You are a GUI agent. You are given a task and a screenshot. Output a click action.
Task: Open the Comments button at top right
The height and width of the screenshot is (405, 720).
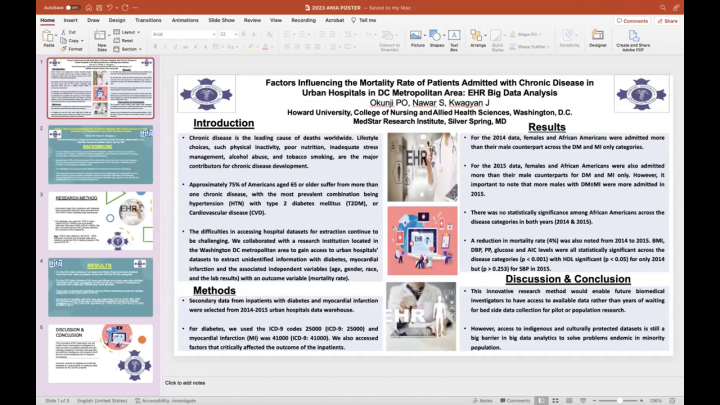(x=632, y=21)
